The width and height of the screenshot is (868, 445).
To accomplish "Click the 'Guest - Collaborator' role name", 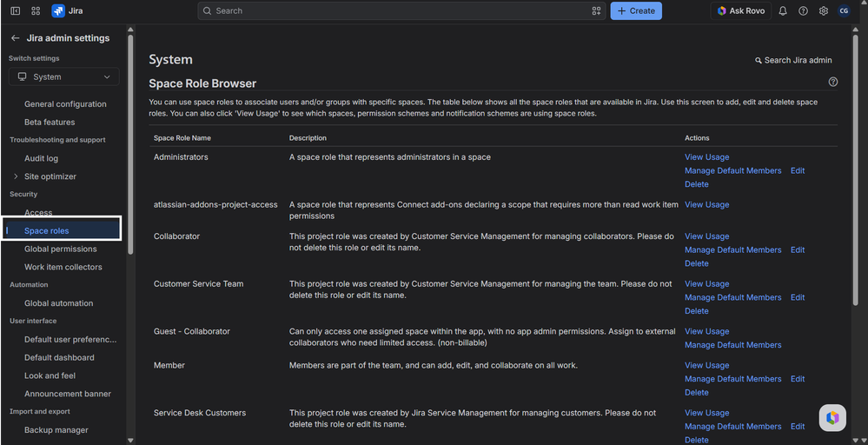I will pyautogui.click(x=191, y=331).
